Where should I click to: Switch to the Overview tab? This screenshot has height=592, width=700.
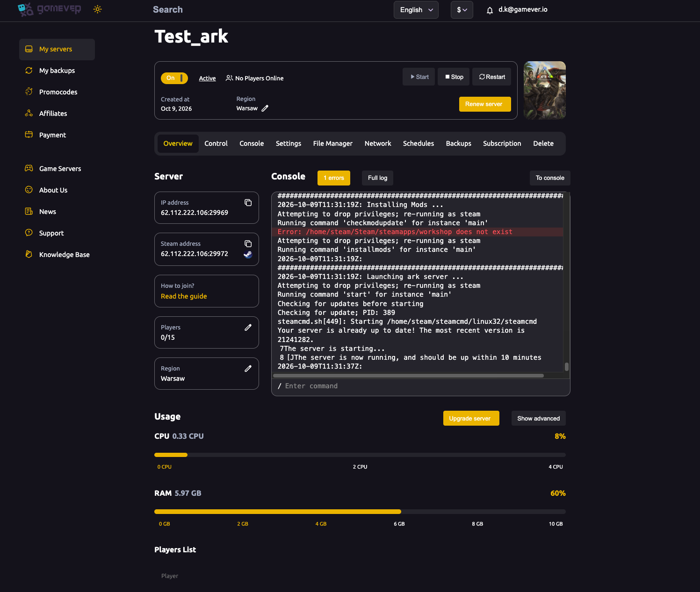point(178,143)
